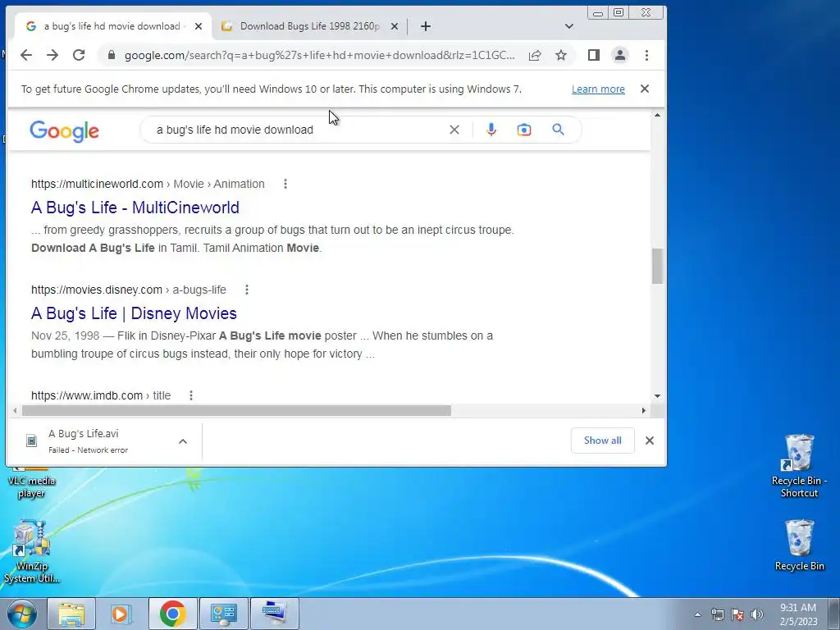Image resolution: width=840 pixels, height=630 pixels.
Task: Share this page from the address bar
Action: [x=535, y=55]
